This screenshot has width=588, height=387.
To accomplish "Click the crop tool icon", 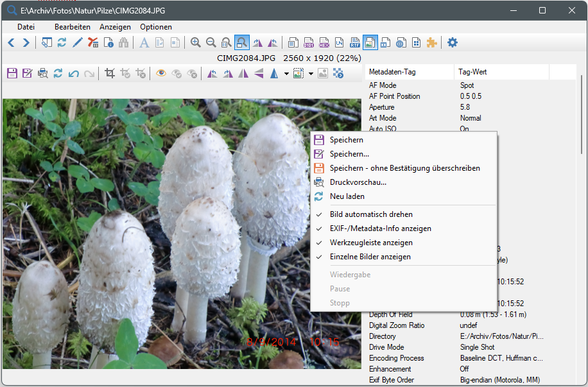I will tap(110, 73).
